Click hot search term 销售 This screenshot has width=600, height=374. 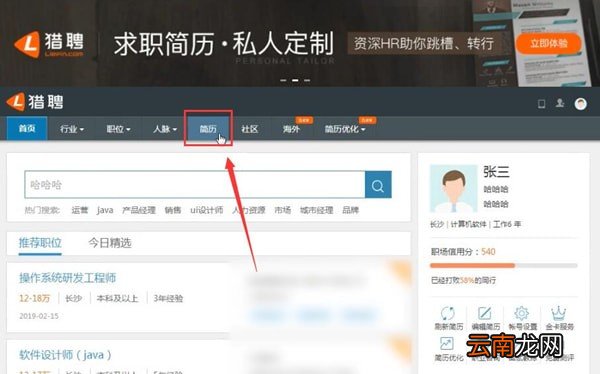coord(173,210)
